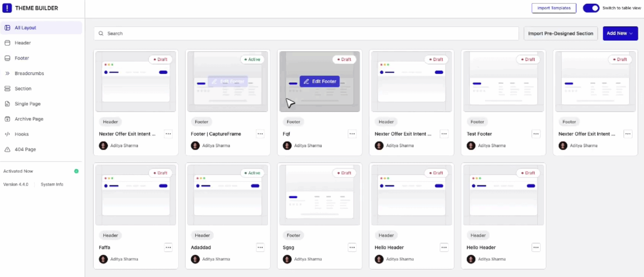Click Footer tag on Test Footer card

click(x=477, y=122)
